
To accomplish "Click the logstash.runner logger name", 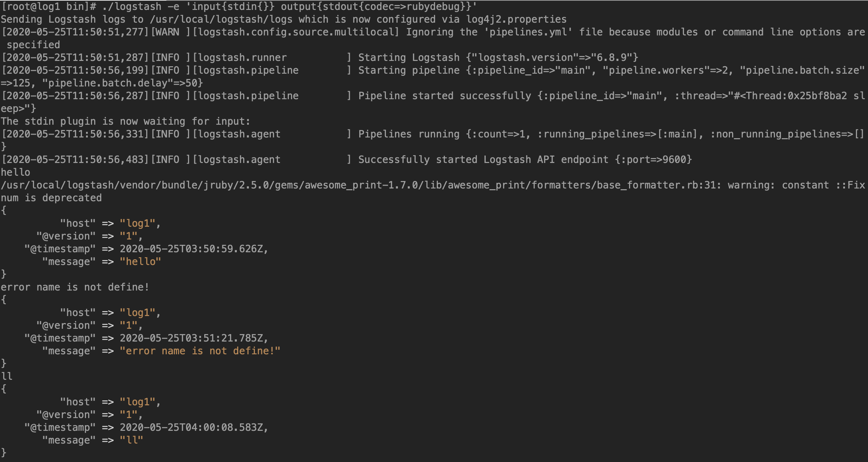I will tap(242, 57).
